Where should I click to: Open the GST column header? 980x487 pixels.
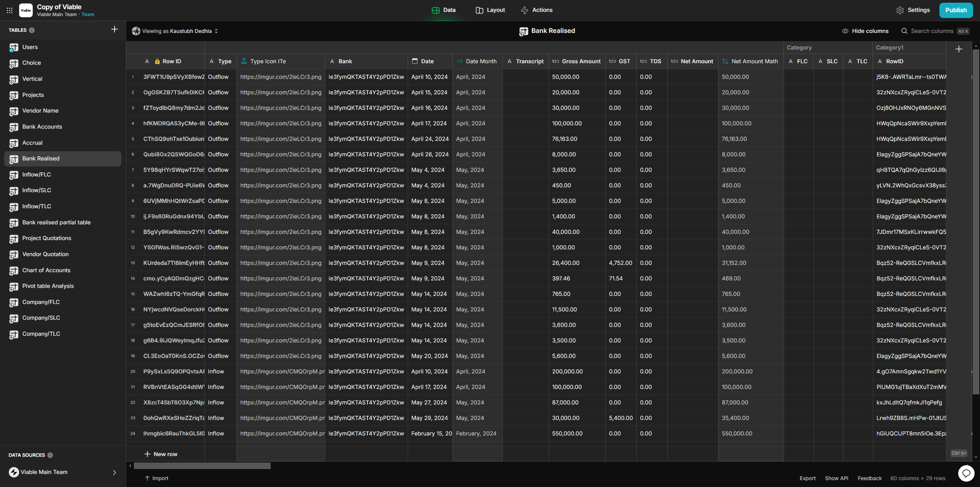621,61
